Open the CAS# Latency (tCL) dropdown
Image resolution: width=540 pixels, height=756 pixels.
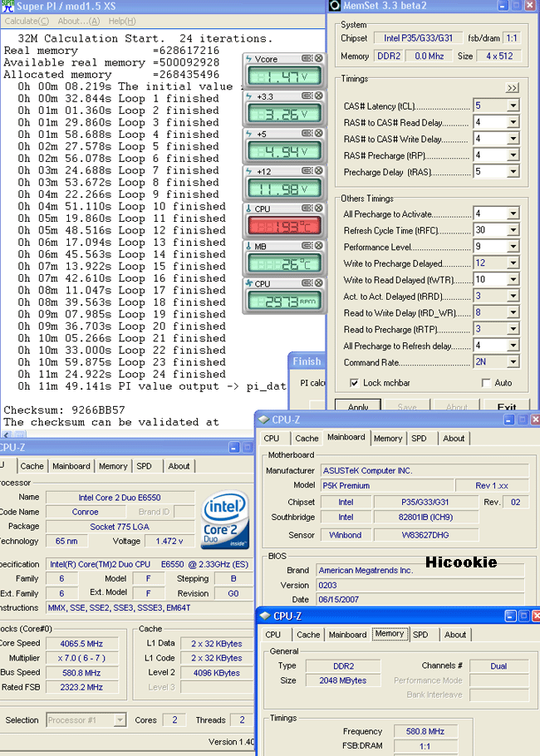point(513,106)
